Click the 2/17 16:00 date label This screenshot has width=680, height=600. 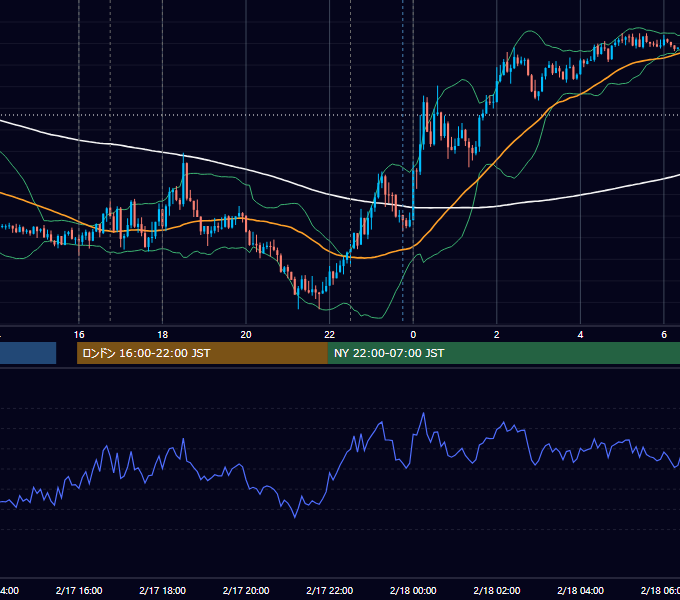(79, 590)
